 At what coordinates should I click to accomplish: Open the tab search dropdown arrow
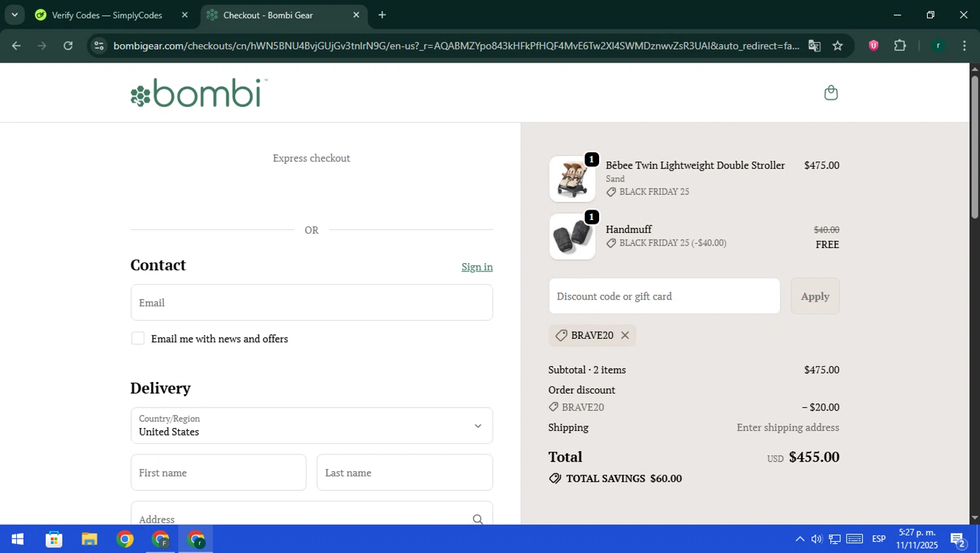click(14, 15)
